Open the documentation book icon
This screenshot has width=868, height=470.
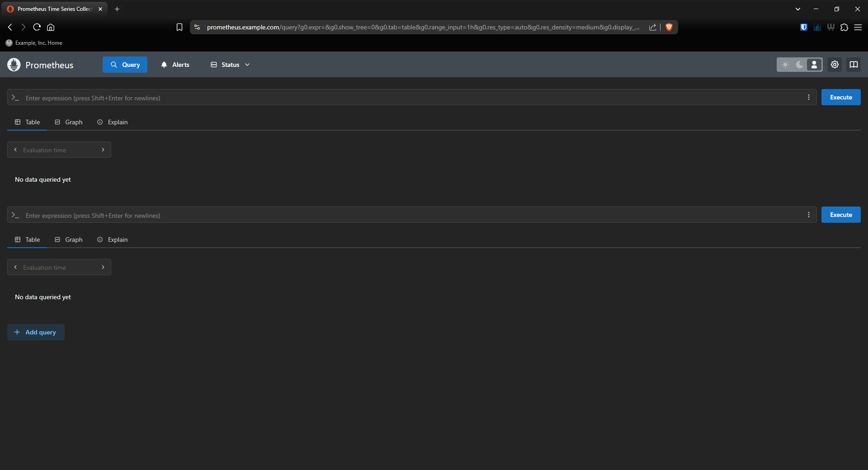point(854,65)
